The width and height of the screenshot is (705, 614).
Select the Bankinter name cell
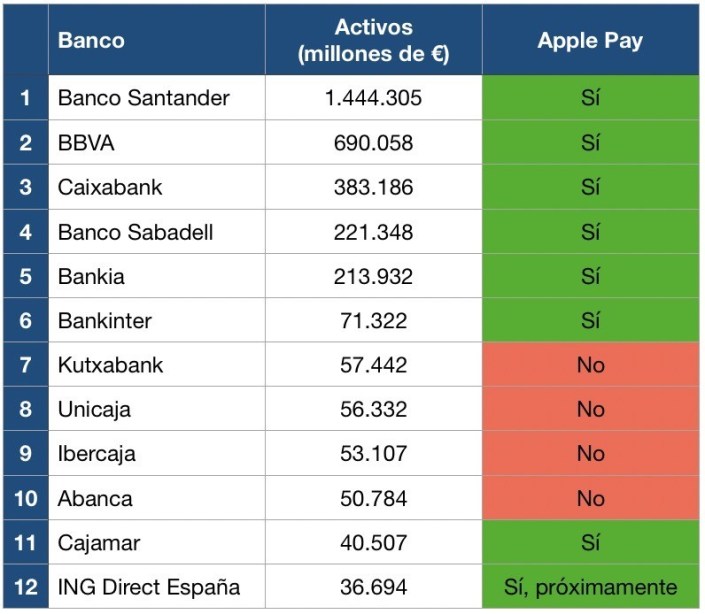(x=107, y=321)
